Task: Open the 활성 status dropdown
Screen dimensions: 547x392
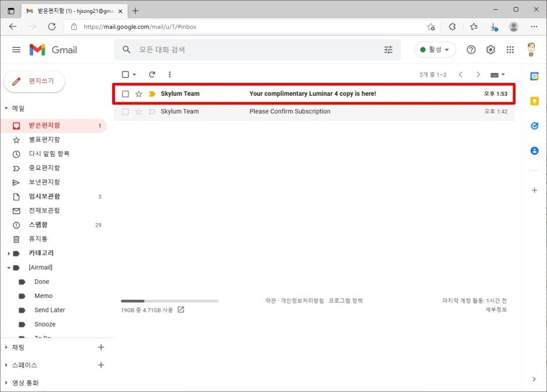Action: (435, 50)
